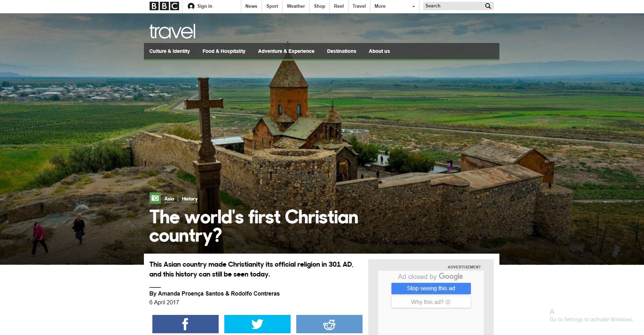The height and width of the screenshot is (335, 644).
Task: Open the travel section logo
Action: point(172,32)
